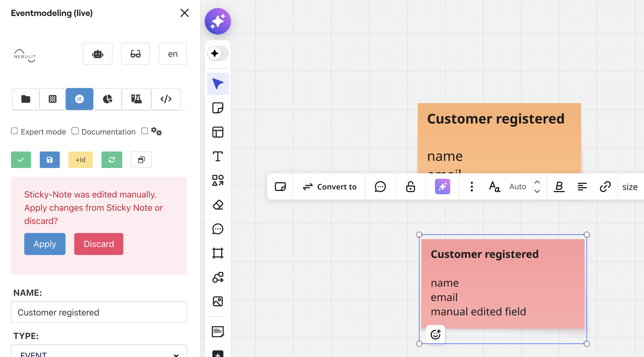644x357 pixels.
Task: Enable Expert mode checkbox
Action: point(14,131)
